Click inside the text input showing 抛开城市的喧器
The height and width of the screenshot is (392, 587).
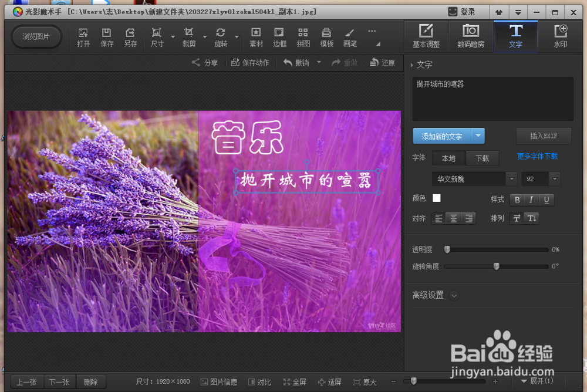(492, 97)
